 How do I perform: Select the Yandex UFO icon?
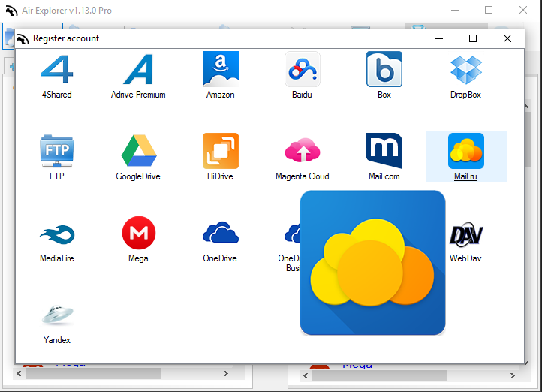[x=57, y=315]
